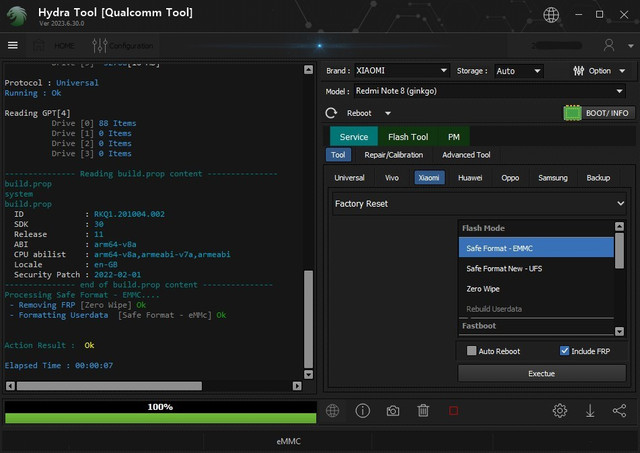Select the Repair/Calibration sub-tab
This screenshot has width=640, height=453.
point(393,155)
